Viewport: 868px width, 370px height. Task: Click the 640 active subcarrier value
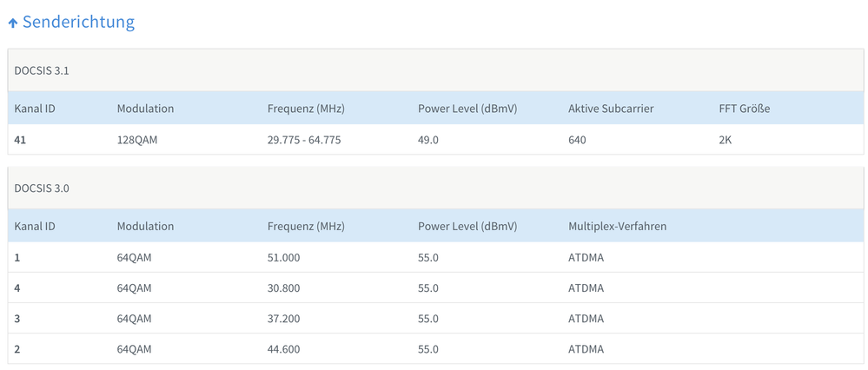[x=577, y=140]
